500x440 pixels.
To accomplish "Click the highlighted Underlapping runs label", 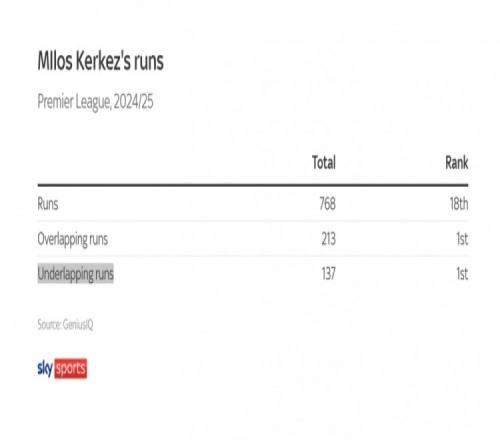I will (x=76, y=274).
